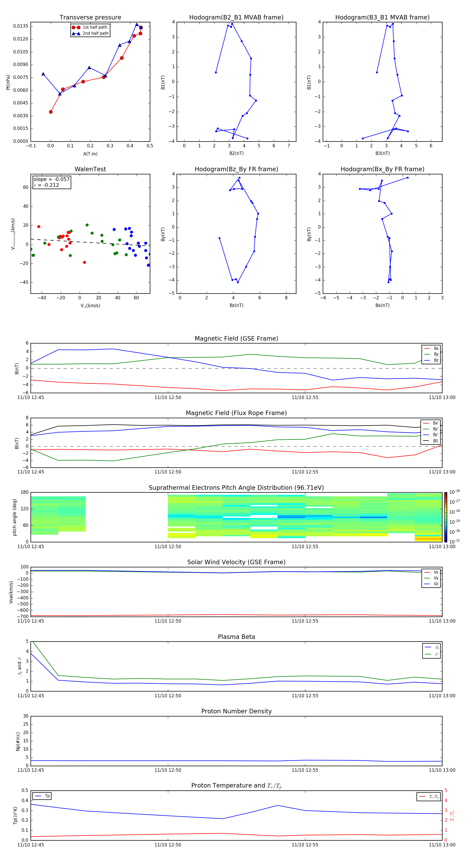Image resolution: width=473 pixels, height=868 pixels.
Task: Click 'VA(km/s)' x-axis label in WalenTest
Action: [90, 306]
